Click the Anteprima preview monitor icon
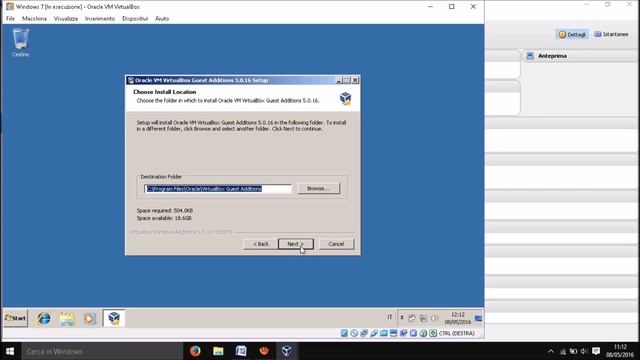The height and width of the screenshot is (360, 640). 530,56
